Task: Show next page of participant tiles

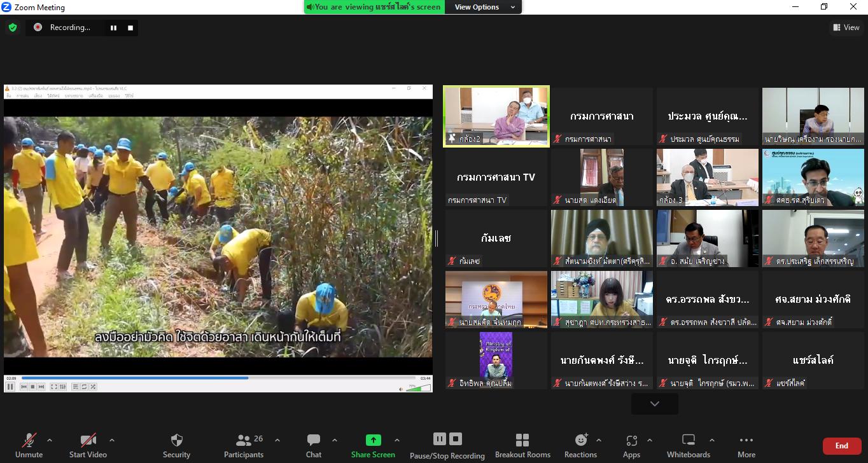Action: point(654,404)
